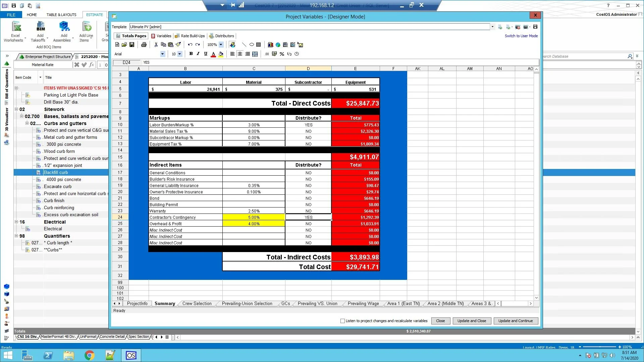Screen dimensions: 644x362
Task: Apply the Format Painter brush icon
Action: pyautogui.click(x=178, y=44)
